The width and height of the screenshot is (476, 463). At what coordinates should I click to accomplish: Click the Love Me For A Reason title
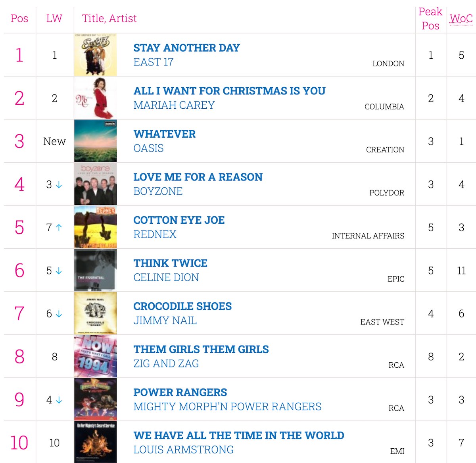[x=198, y=177]
